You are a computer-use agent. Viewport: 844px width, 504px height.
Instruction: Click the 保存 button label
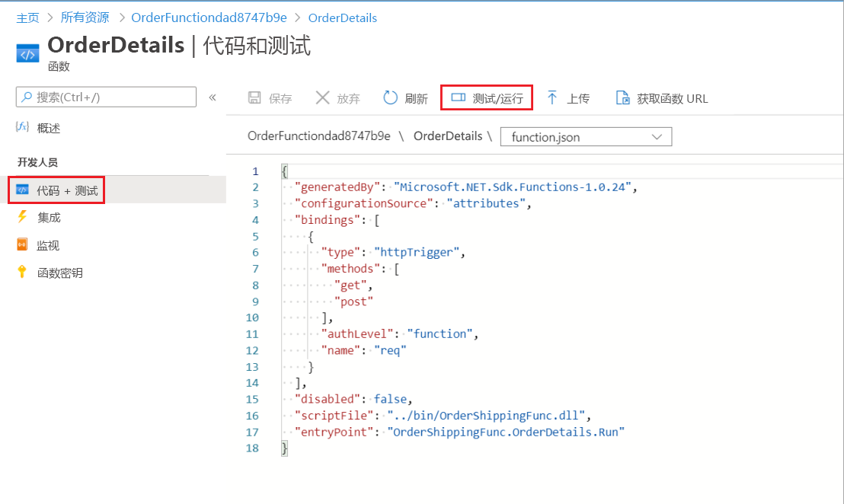[280, 98]
